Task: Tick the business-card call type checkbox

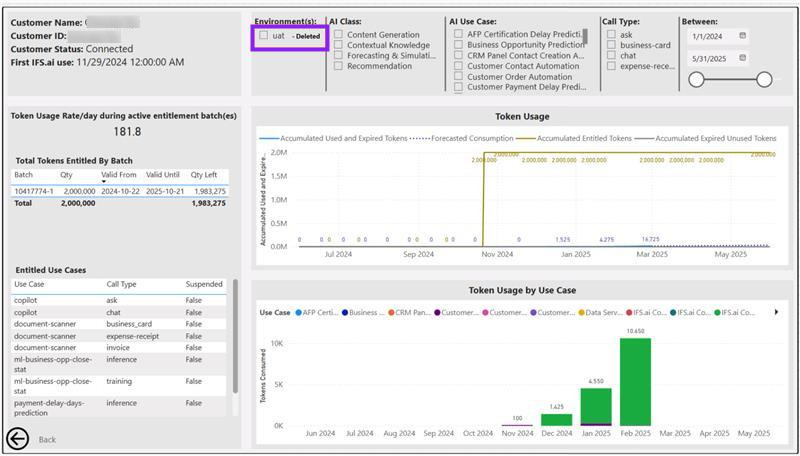Action: tap(611, 45)
